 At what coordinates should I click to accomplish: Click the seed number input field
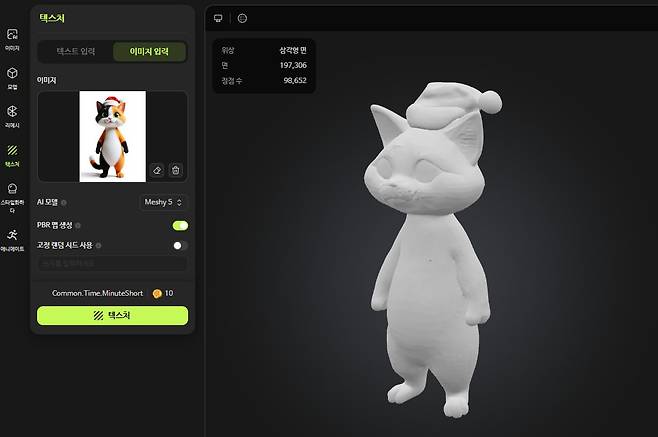coord(112,264)
